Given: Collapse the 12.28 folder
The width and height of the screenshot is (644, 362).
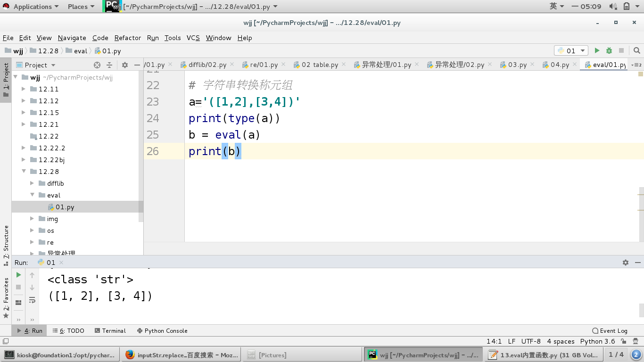Looking at the screenshot, I should click(x=24, y=171).
